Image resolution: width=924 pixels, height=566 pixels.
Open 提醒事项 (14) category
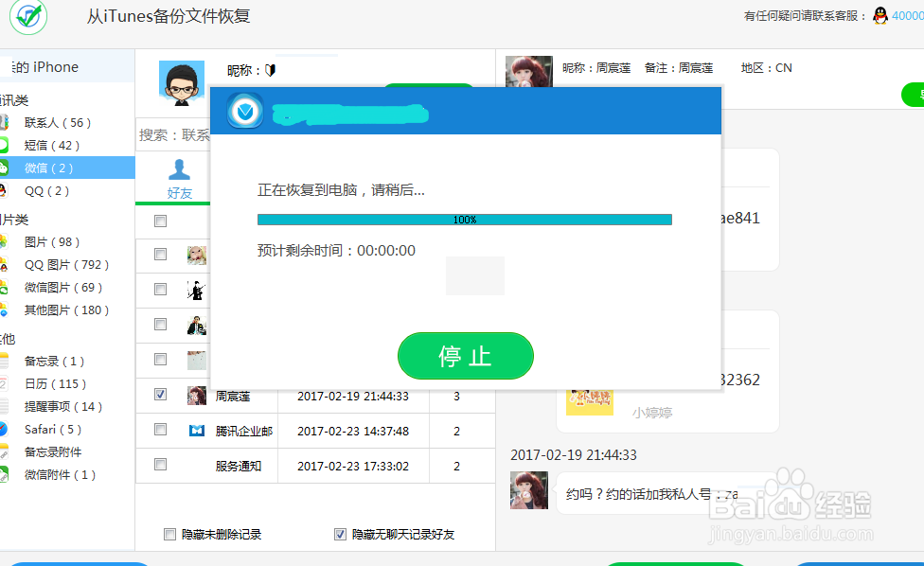tap(63, 407)
